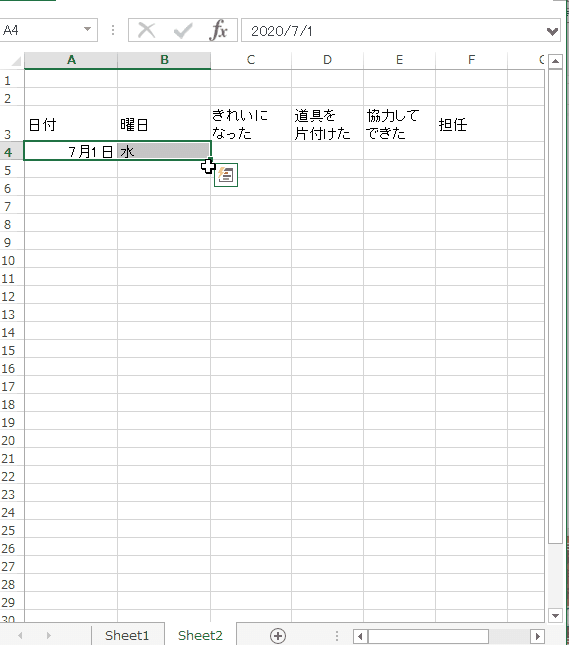Select column B header
Image resolution: width=569 pixels, height=645 pixels.
click(x=164, y=60)
